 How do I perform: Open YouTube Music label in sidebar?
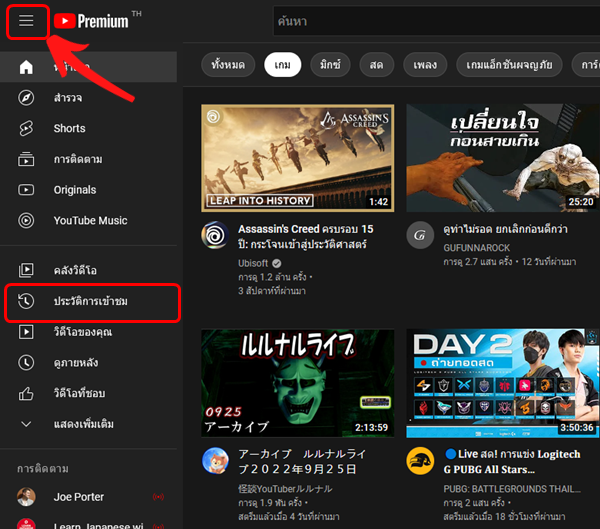(x=90, y=220)
